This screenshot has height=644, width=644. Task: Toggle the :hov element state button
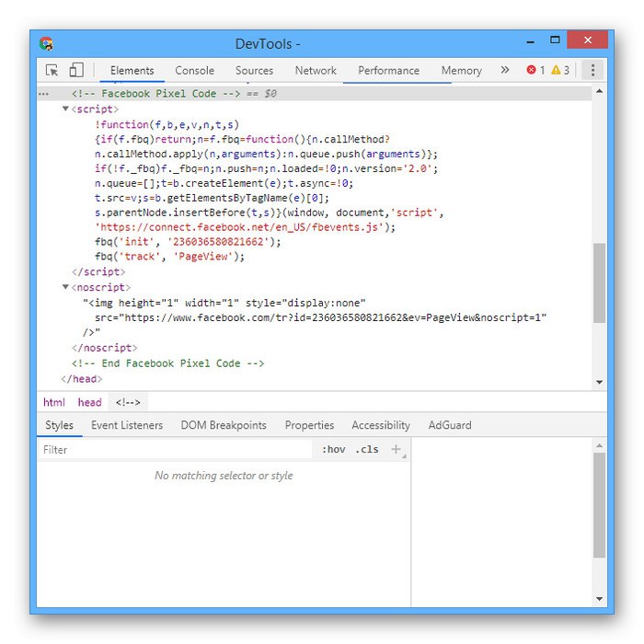pyautogui.click(x=333, y=450)
